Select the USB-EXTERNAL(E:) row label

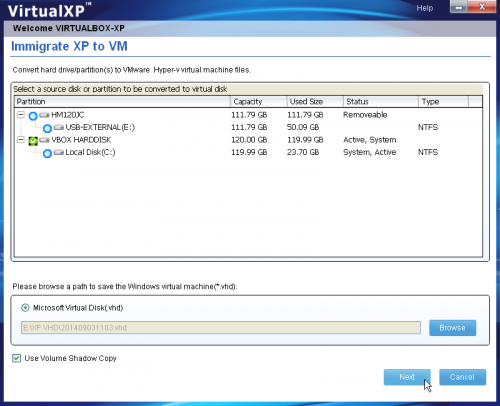100,127
